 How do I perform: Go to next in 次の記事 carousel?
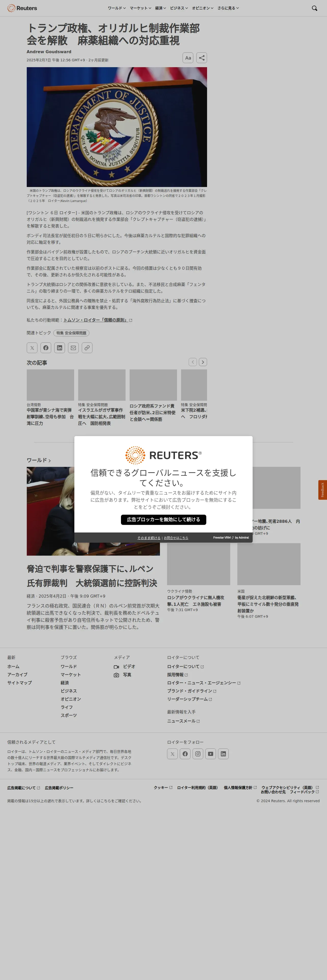(x=203, y=362)
